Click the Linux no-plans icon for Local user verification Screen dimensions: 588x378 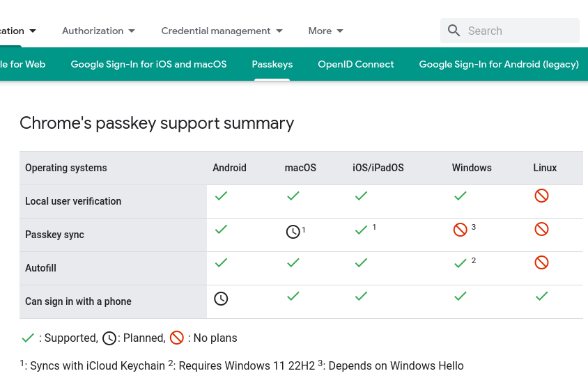coord(541,196)
